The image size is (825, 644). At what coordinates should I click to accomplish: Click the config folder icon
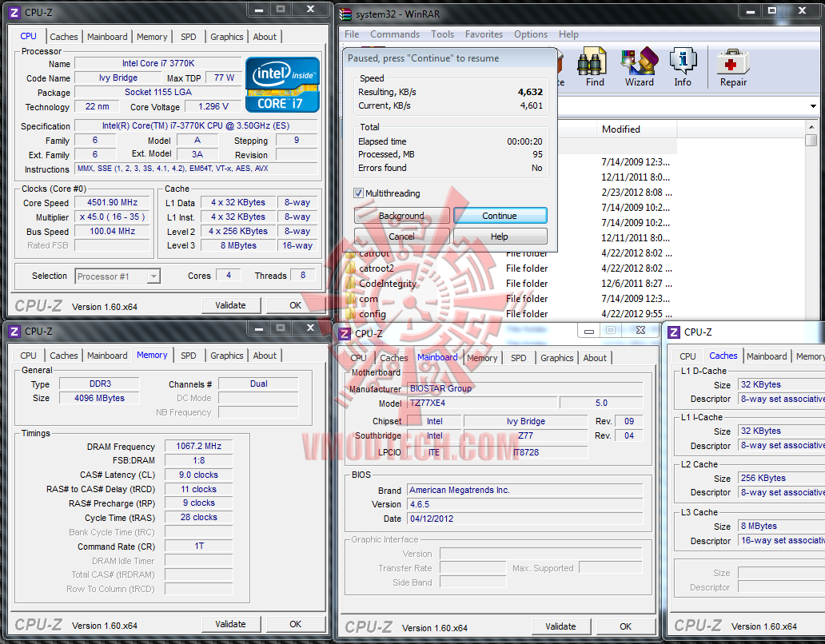[350, 314]
